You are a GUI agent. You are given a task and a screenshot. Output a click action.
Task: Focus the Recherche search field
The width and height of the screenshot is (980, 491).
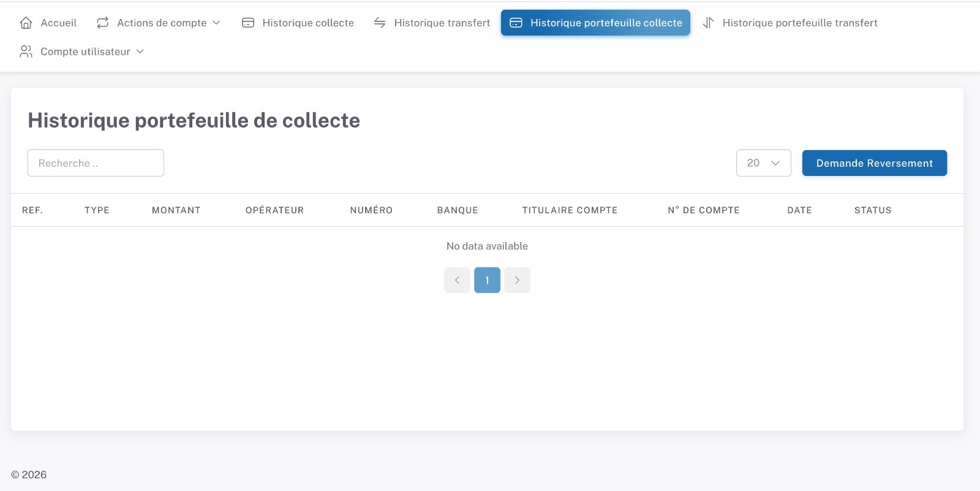[x=96, y=163]
